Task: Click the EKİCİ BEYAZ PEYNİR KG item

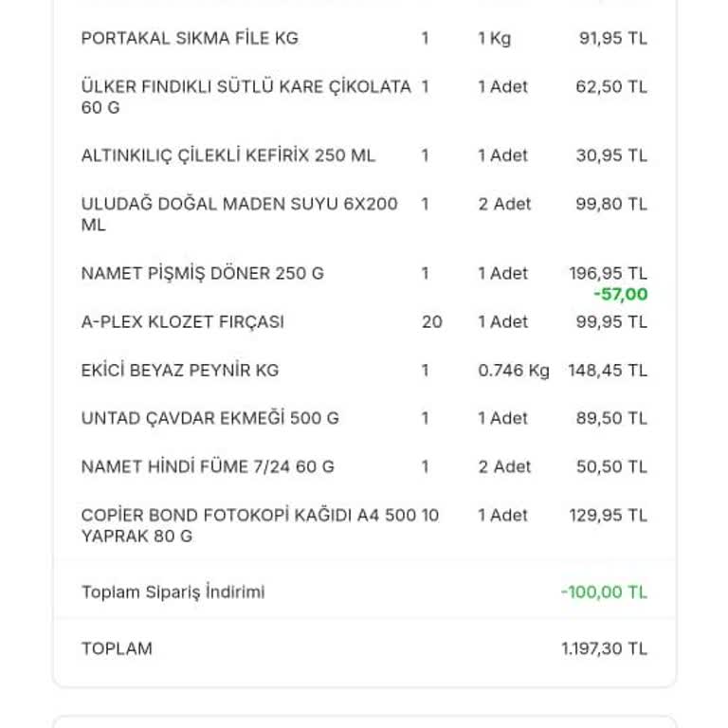Action: tap(179, 371)
